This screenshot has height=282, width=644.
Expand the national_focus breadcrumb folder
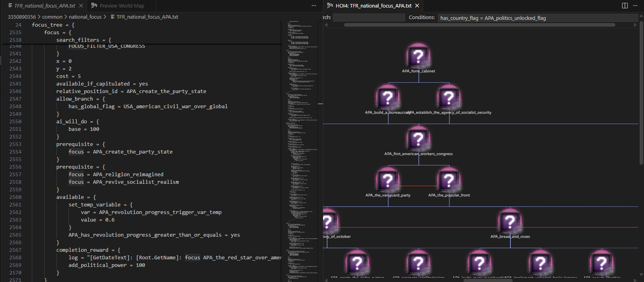85,17
